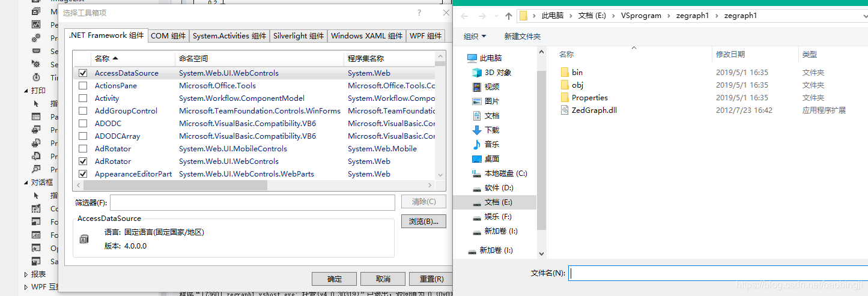Open the bin folder

tap(577, 72)
